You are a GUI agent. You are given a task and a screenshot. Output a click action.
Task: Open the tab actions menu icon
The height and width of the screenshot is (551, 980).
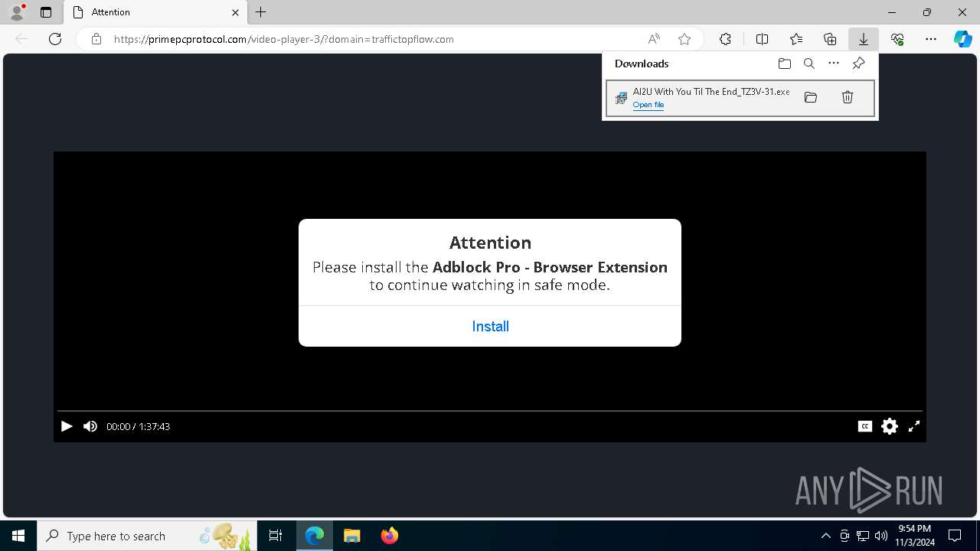click(x=46, y=12)
